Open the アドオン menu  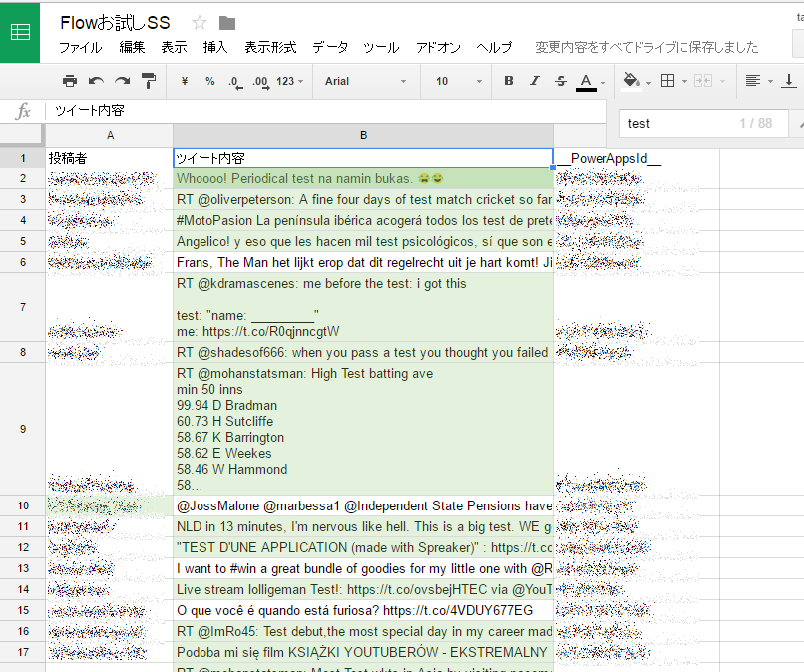438,47
